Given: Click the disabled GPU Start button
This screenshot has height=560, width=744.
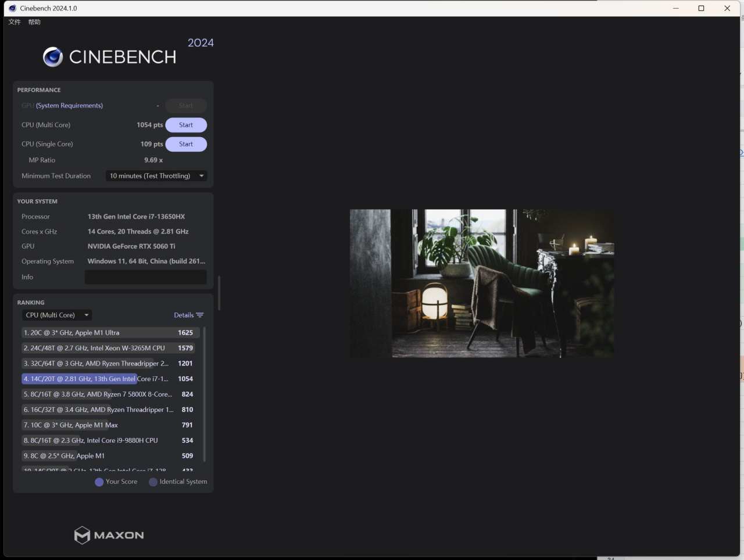Looking at the screenshot, I should tap(186, 106).
